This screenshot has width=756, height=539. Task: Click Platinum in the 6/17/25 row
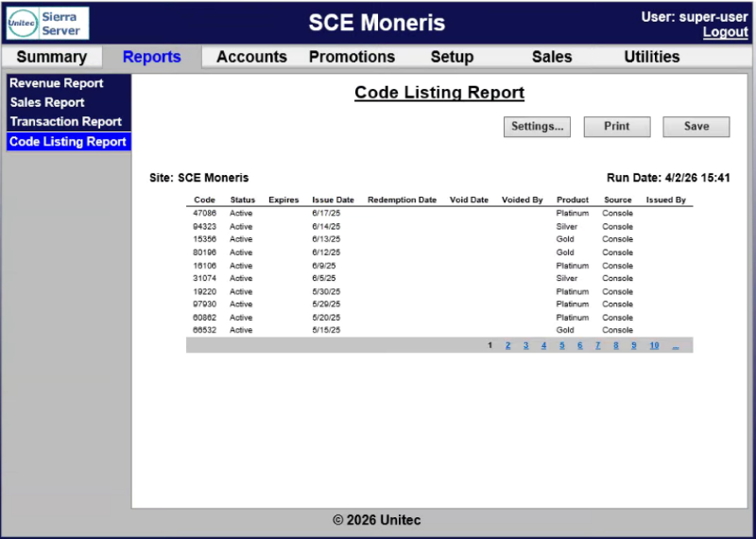[573, 214]
